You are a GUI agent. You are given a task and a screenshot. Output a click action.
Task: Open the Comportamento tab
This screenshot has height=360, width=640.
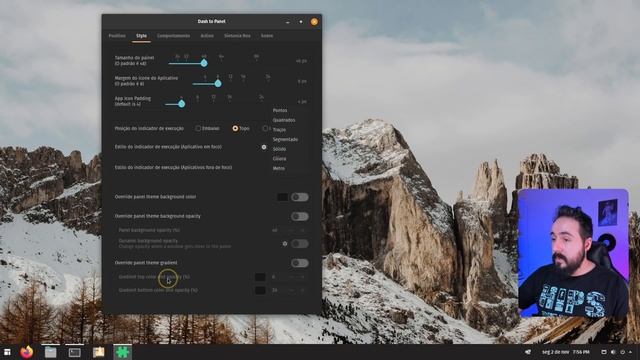coord(173,36)
